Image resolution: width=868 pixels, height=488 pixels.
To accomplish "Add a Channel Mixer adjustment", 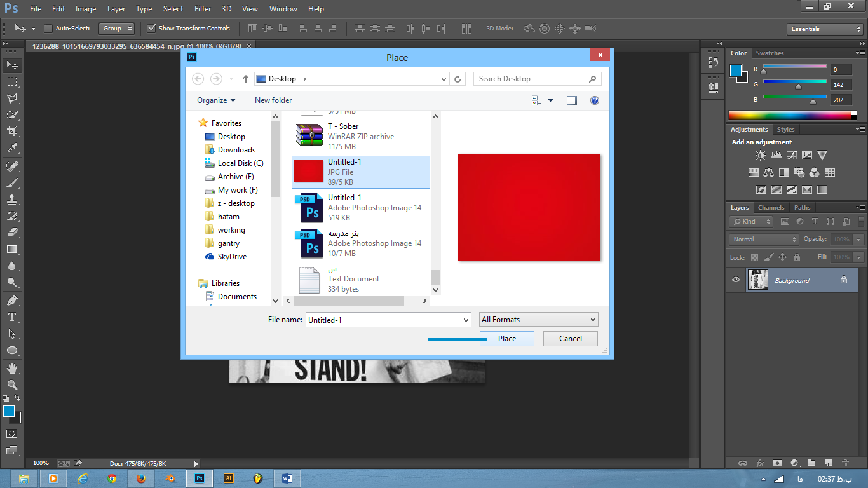I will [814, 172].
